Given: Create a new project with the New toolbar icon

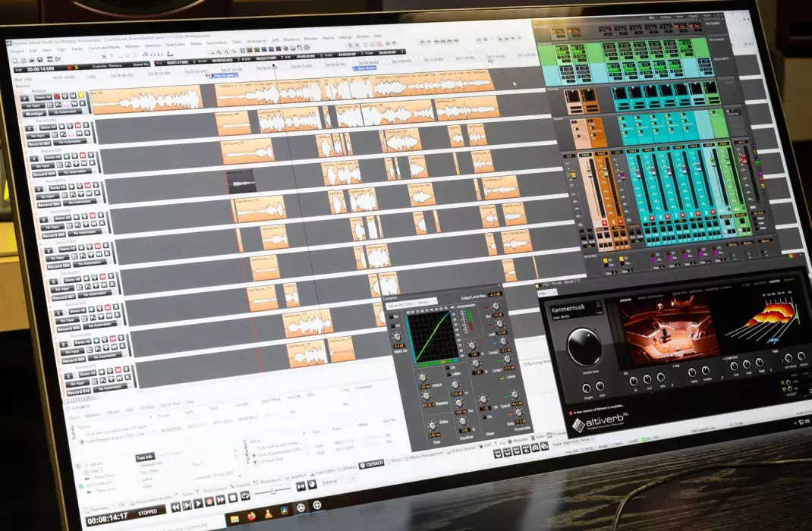Looking at the screenshot, I should click(x=15, y=61).
